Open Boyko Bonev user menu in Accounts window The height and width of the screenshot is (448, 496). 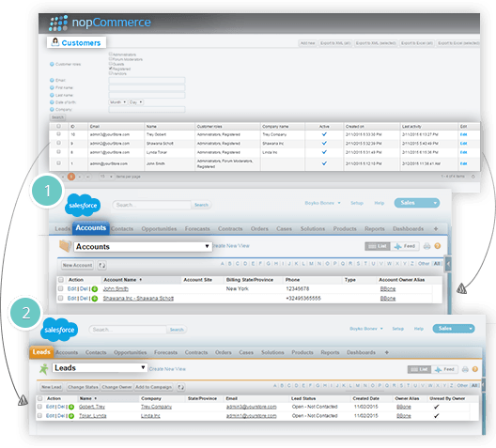tap(322, 203)
